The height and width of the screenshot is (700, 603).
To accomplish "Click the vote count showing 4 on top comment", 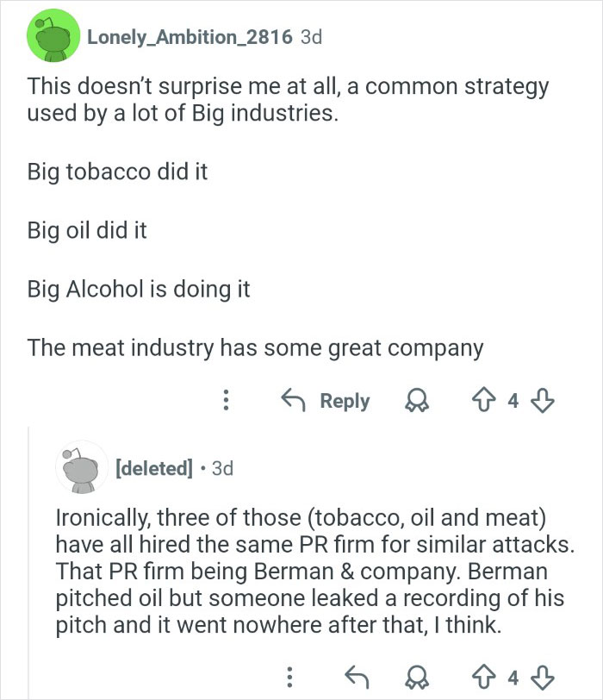I will pos(514,401).
